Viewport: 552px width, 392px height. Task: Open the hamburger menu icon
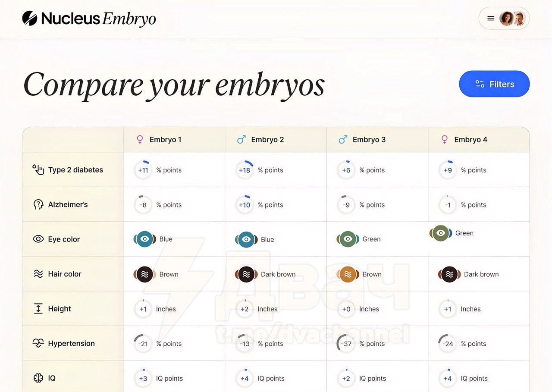pos(491,19)
